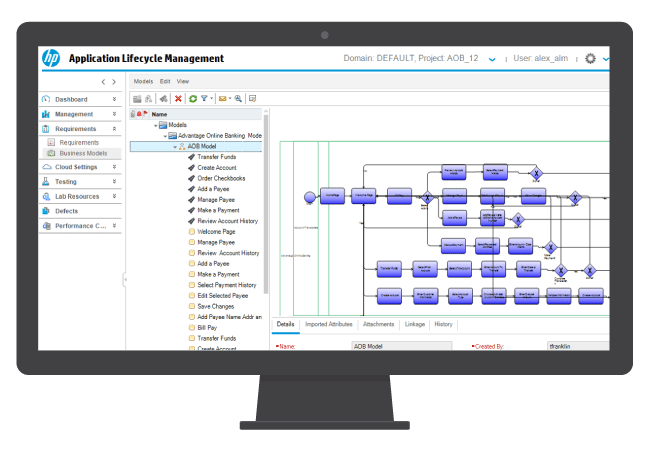Click the Lab Resources icon
The image size is (650, 450).
tap(46, 196)
